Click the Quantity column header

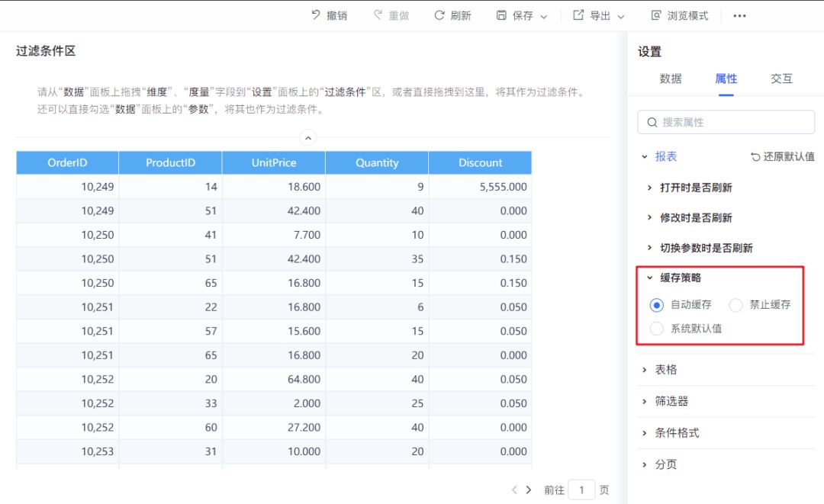377,162
